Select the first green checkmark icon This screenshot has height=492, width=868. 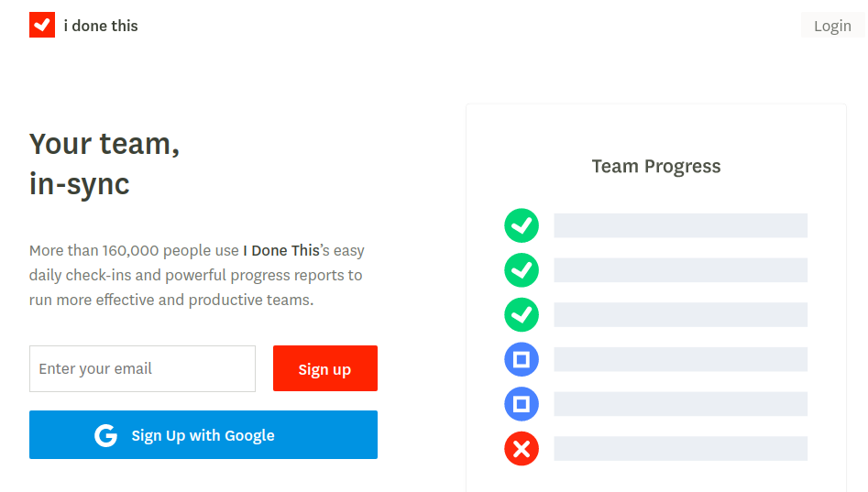tap(522, 225)
